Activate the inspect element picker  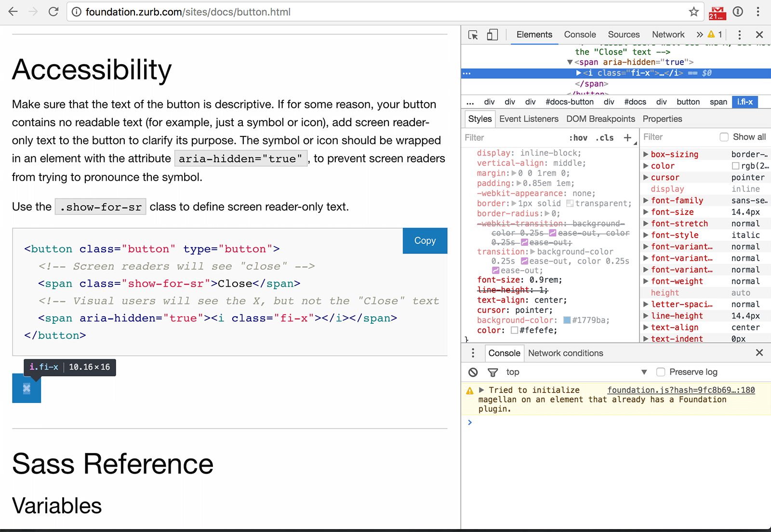[x=473, y=35]
